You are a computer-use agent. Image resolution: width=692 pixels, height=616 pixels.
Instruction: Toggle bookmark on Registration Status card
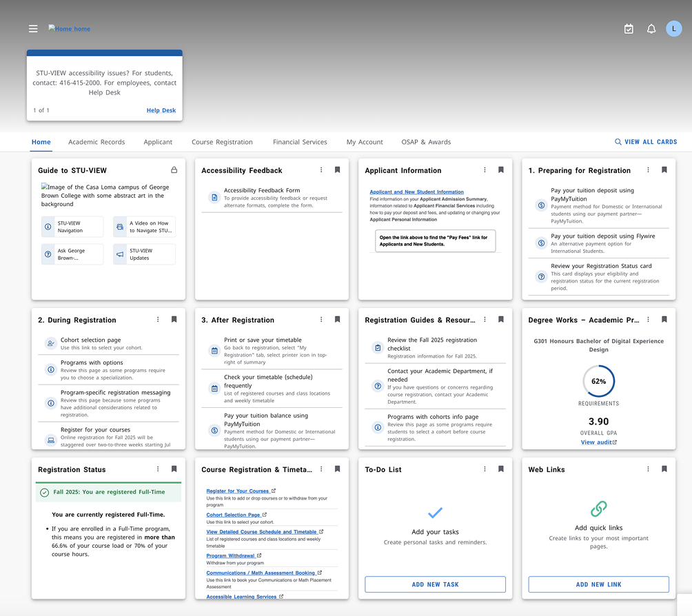coord(174,469)
